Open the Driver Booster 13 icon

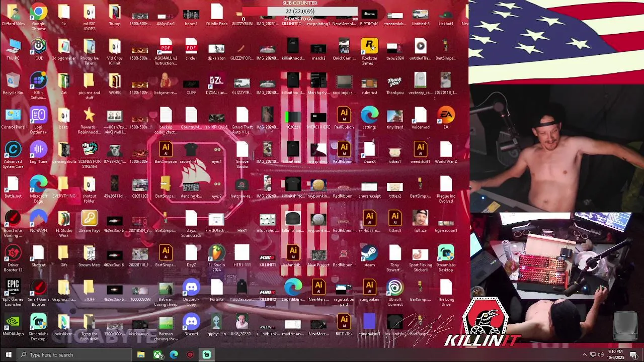click(x=13, y=253)
